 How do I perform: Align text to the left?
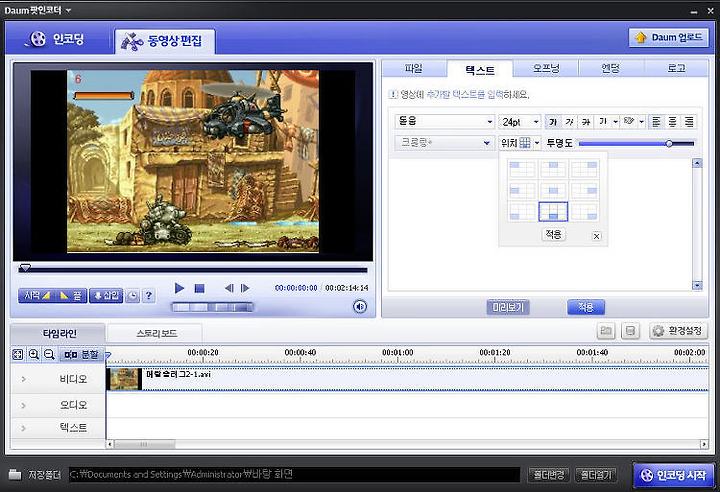tap(656, 121)
